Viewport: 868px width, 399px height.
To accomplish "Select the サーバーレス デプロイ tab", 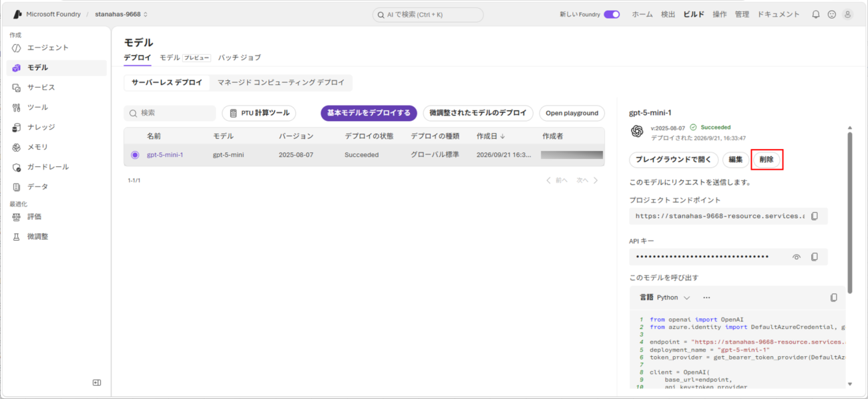I will click(x=167, y=83).
